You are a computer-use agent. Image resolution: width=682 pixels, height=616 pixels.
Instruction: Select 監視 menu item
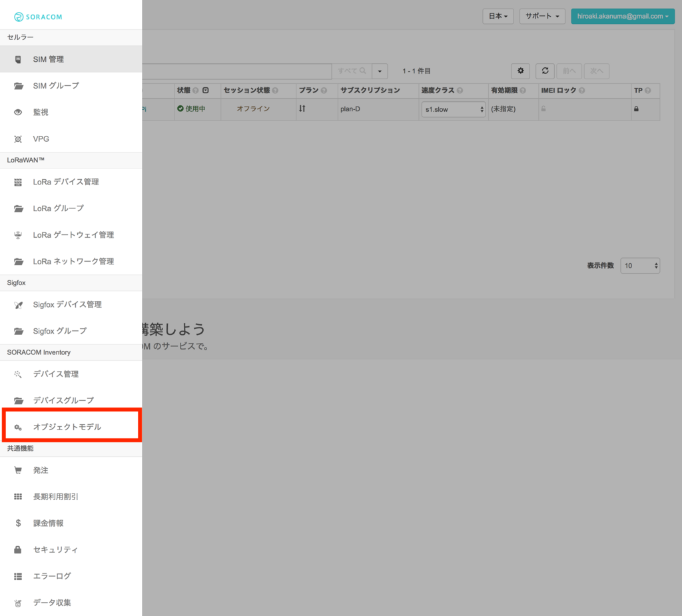coord(71,113)
